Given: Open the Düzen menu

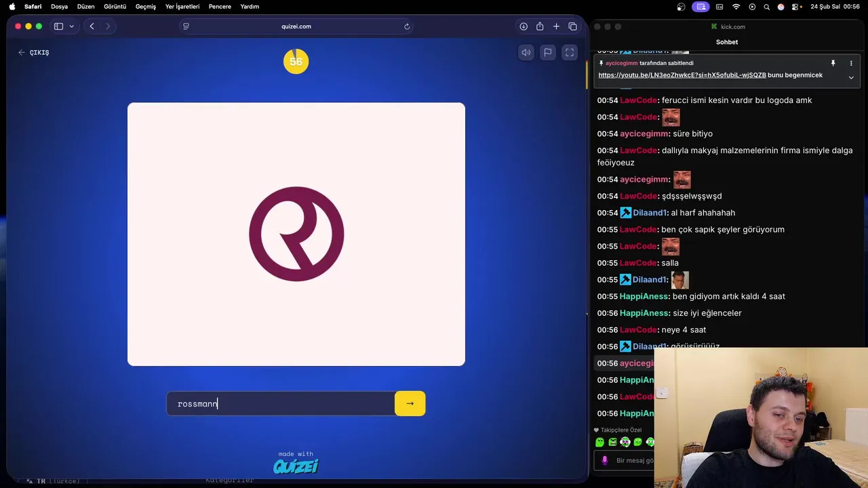Looking at the screenshot, I should coord(85,6).
